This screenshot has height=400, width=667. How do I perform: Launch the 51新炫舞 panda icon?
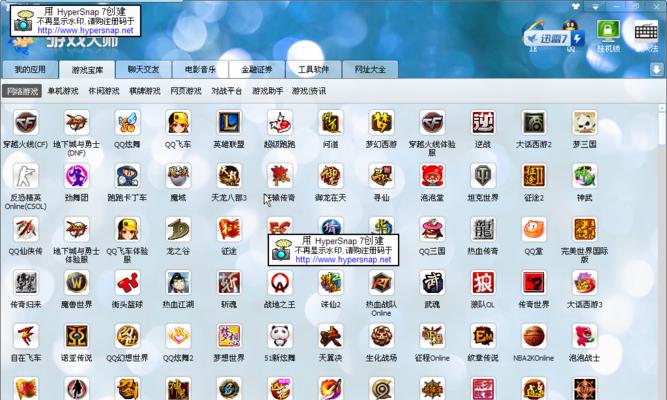pyautogui.click(x=279, y=336)
